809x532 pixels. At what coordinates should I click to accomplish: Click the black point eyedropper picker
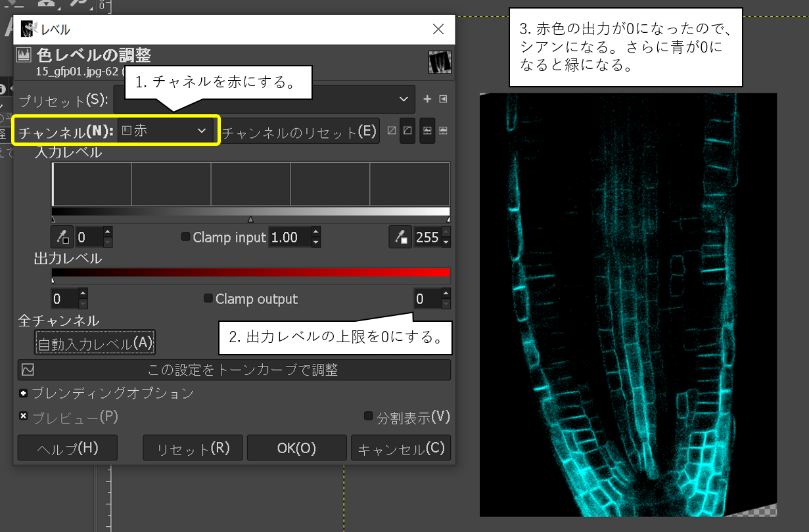(63, 237)
